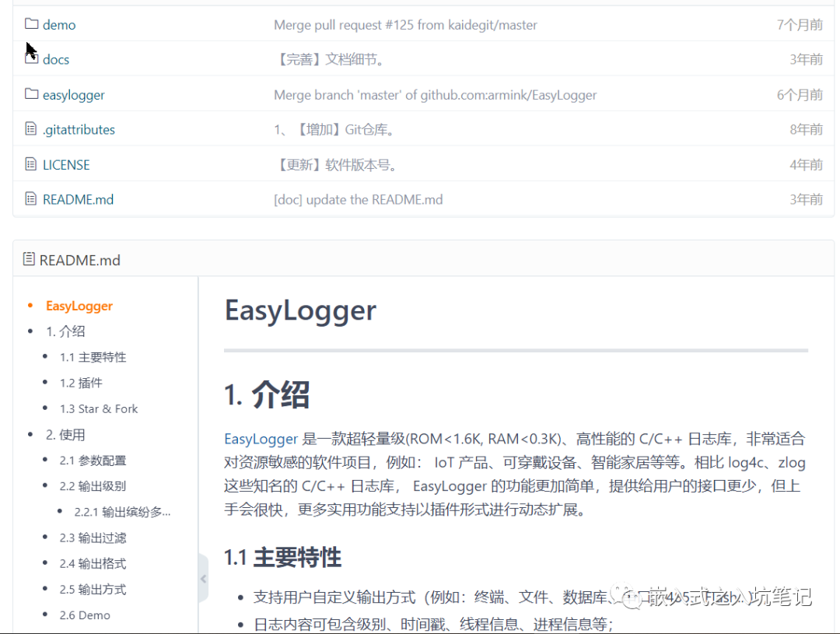Open the docs folder

(56, 59)
